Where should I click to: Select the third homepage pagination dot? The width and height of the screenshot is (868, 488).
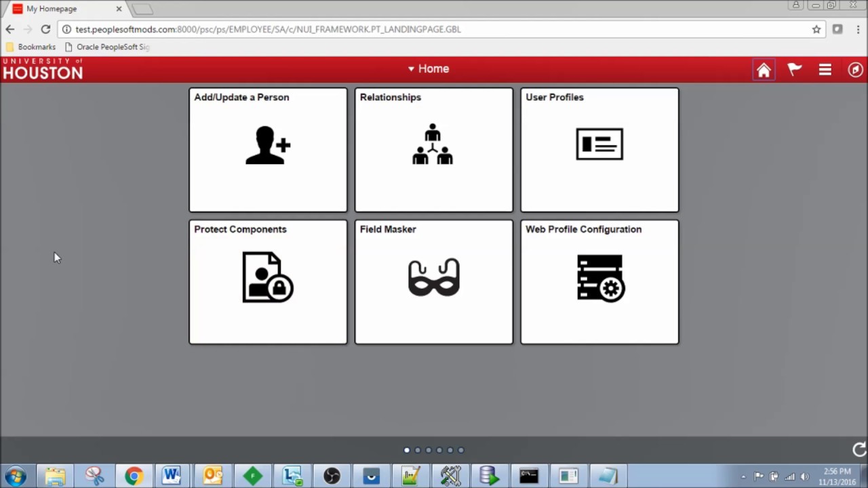(429, 450)
